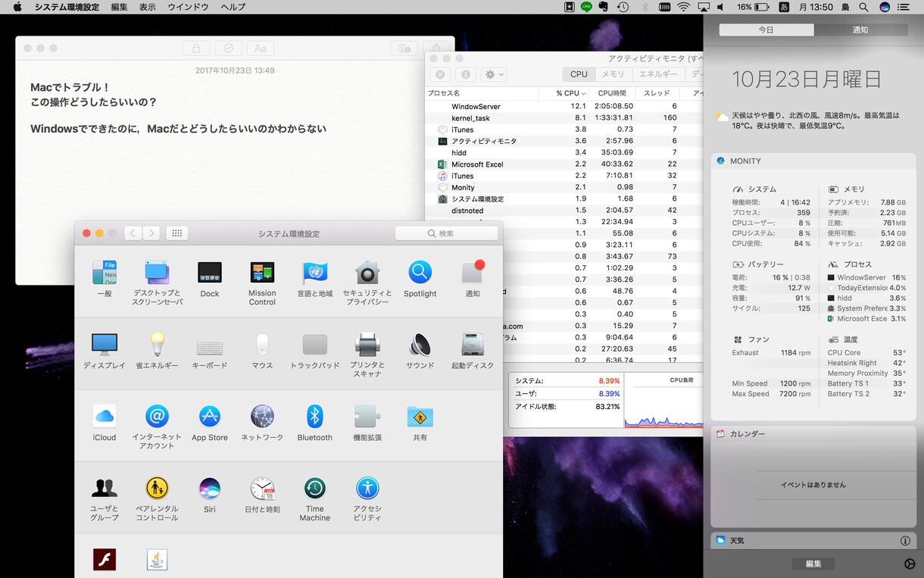The width and height of the screenshot is (924, 578).
Task: Go back in System Preferences
Action: (133, 233)
